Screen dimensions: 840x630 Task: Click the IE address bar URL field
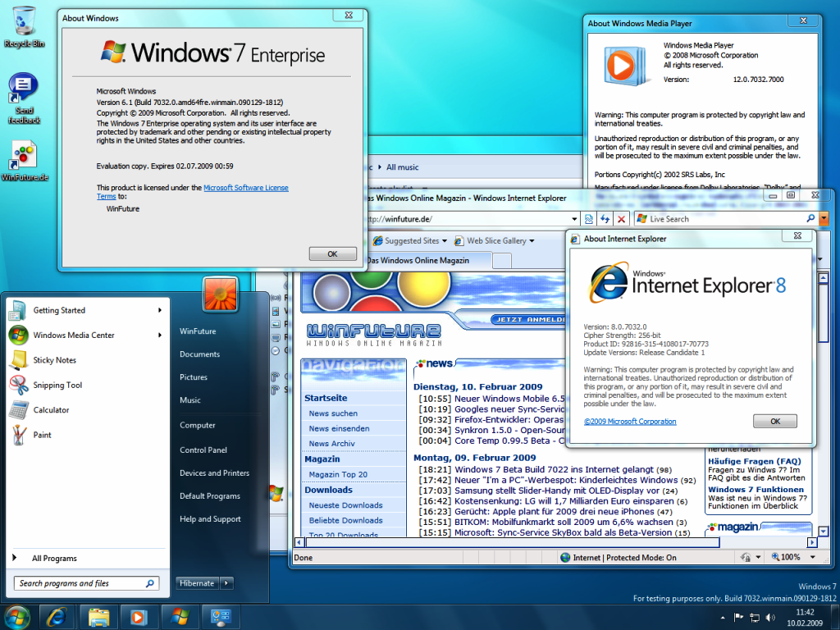[x=466, y=218]
